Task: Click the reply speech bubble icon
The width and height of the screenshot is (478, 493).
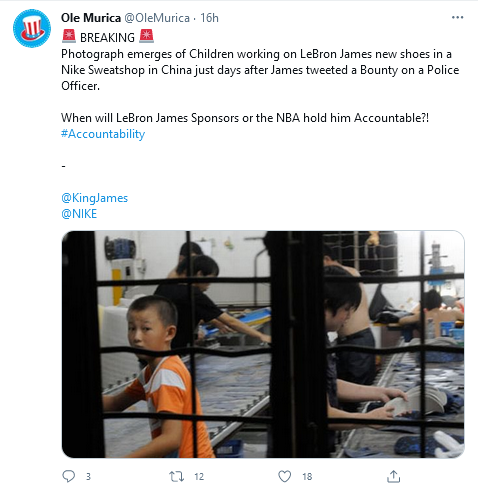Action: [x=69, y=476]
